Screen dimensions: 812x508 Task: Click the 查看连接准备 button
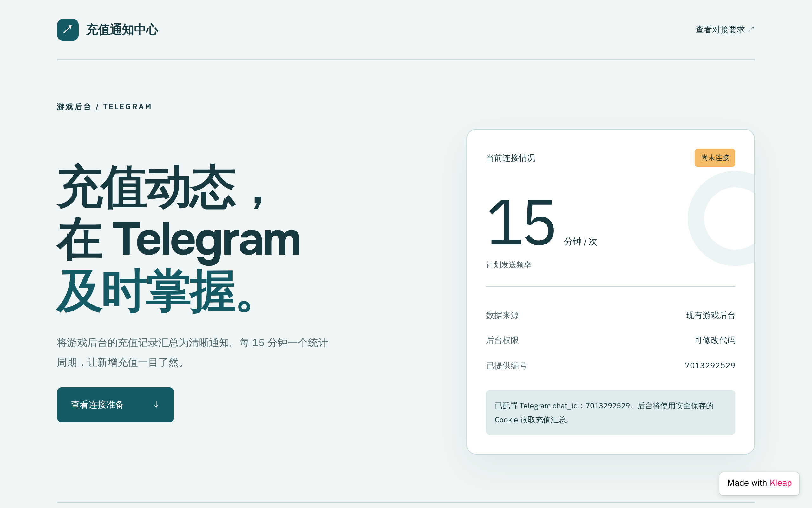pos(115,404)
